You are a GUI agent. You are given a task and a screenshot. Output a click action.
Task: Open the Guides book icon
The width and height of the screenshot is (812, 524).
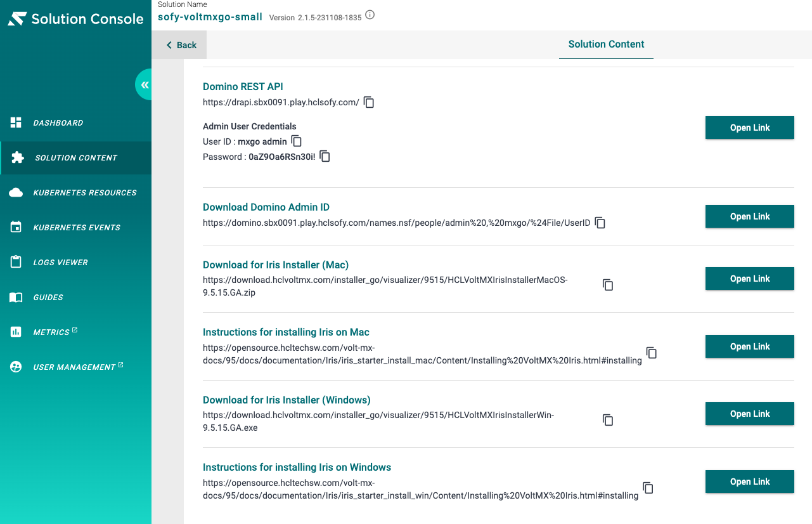(x=16, y=298)
